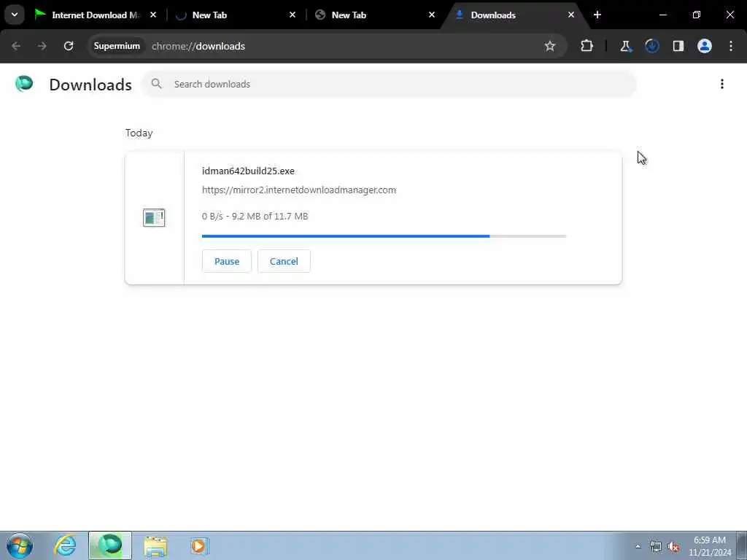
Task: Show hidden system tray icons
Action: [x=638, y=546]
